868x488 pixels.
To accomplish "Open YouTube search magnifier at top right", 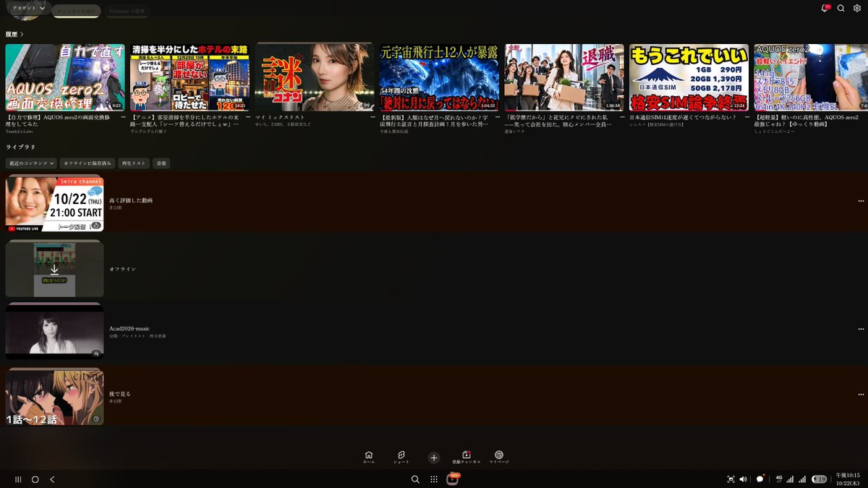I will click(841, 9).
